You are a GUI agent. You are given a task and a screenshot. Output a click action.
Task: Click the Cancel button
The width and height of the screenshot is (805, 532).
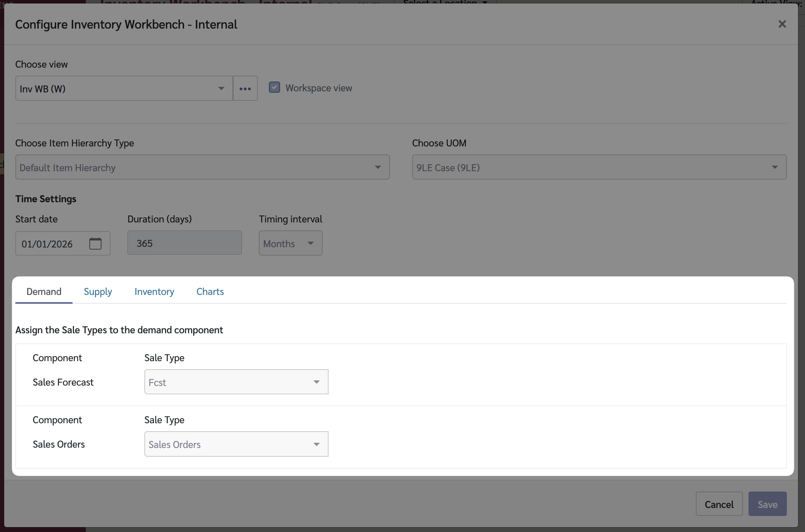click(719, 504)
